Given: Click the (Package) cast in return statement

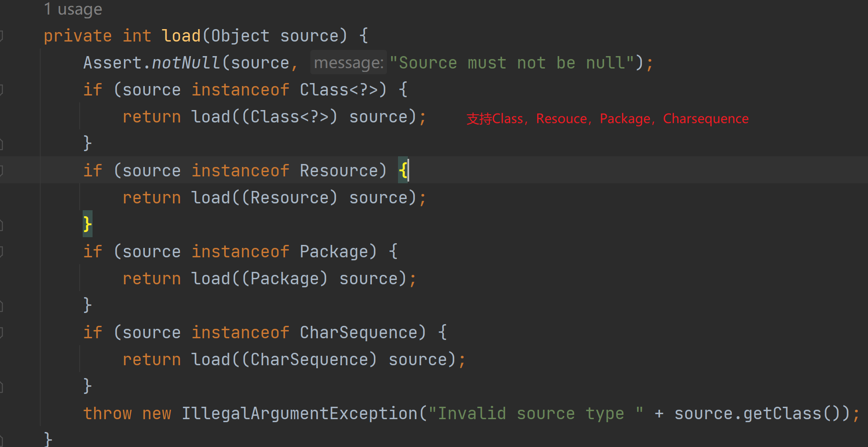Looking at the screenshot, I should [x=285, y=279].
